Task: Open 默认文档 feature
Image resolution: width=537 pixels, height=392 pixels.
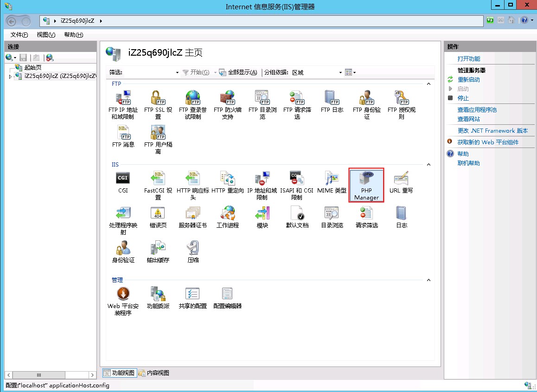Action: 297,217
